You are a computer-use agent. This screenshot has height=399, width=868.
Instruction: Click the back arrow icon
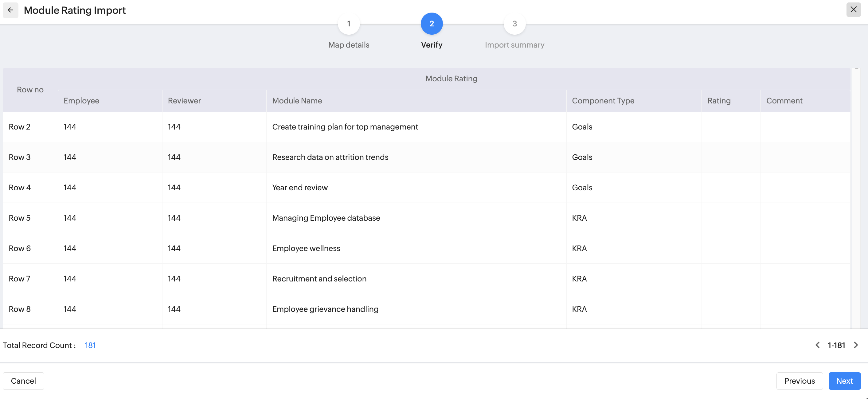click(x=10, y=10)
